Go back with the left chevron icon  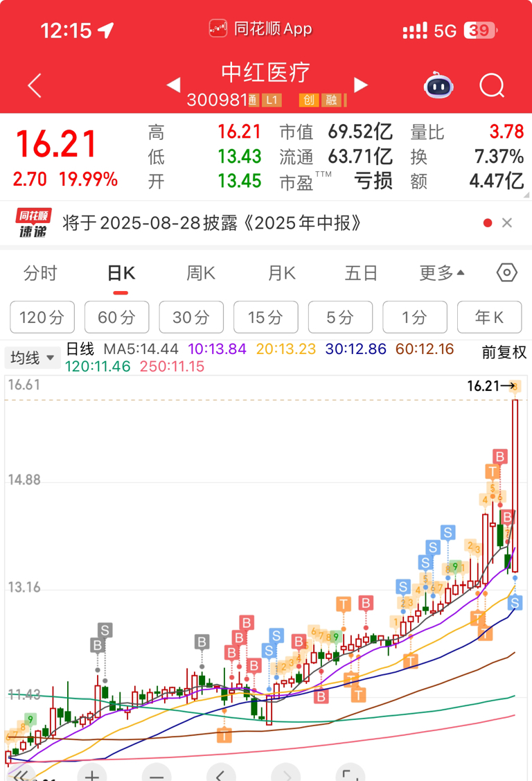click(35, 86)
